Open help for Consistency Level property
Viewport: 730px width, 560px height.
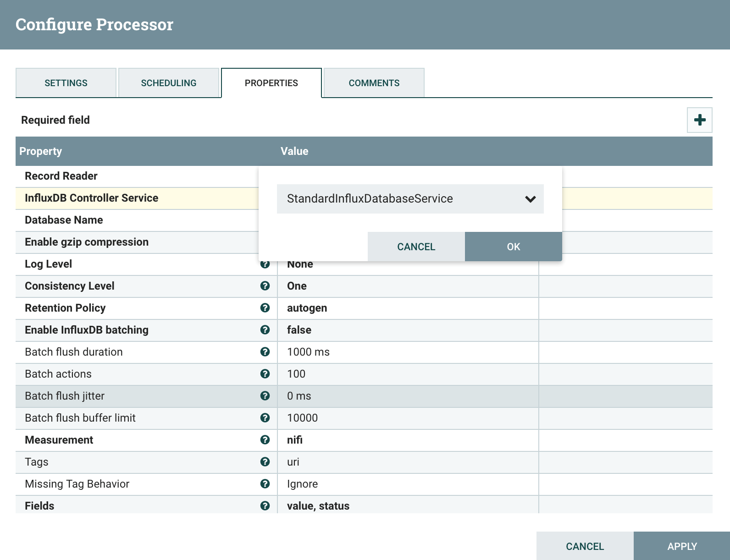pyautogui.click(x=265, y=286)
